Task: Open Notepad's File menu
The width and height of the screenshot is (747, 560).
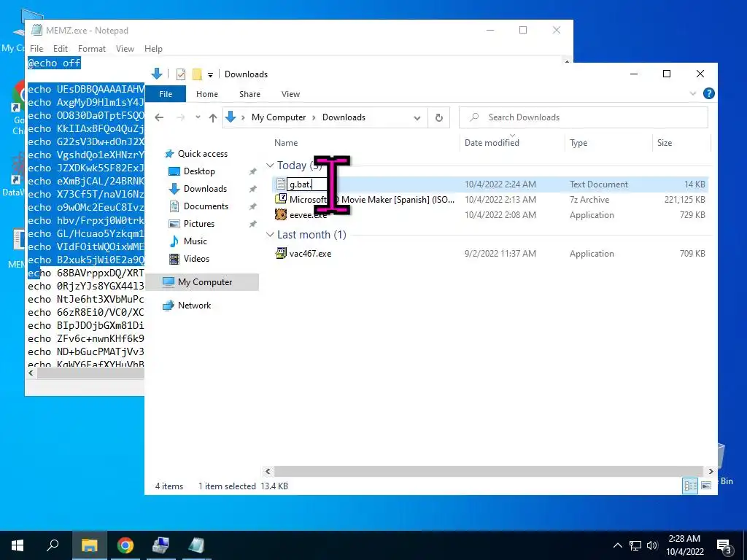Action: (36, 49)
